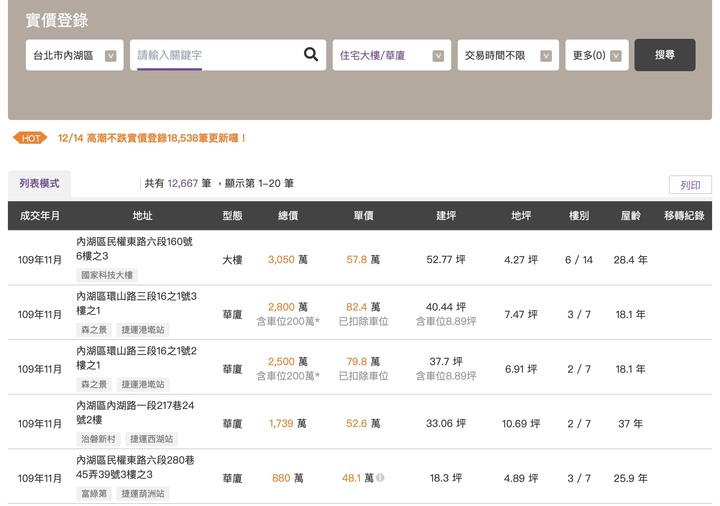Click the 搜尋 search button

point(665,55)
